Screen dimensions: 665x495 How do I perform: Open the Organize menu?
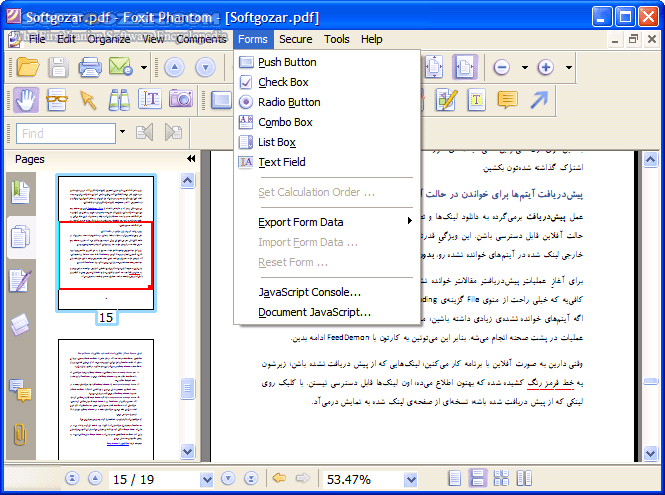pos(109,39)
